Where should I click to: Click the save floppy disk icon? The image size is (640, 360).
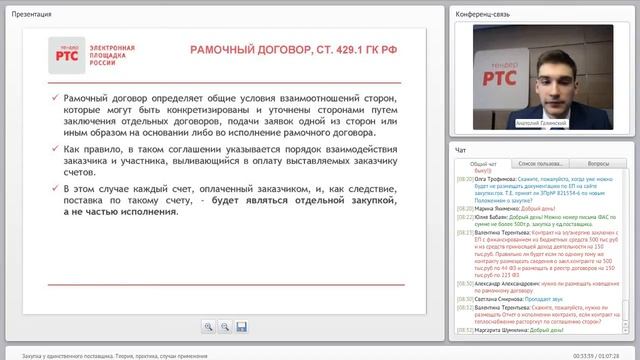[241, 327]
